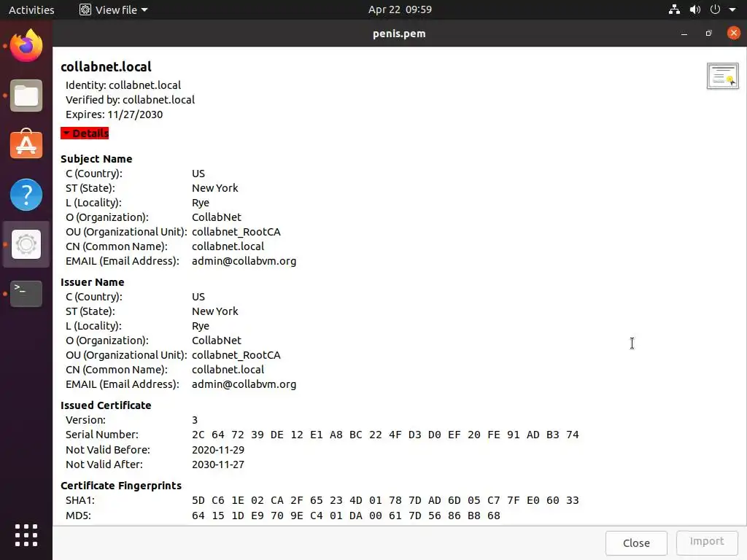Select Subject Name email admin@collabvm.org

(x=244, y=261)
